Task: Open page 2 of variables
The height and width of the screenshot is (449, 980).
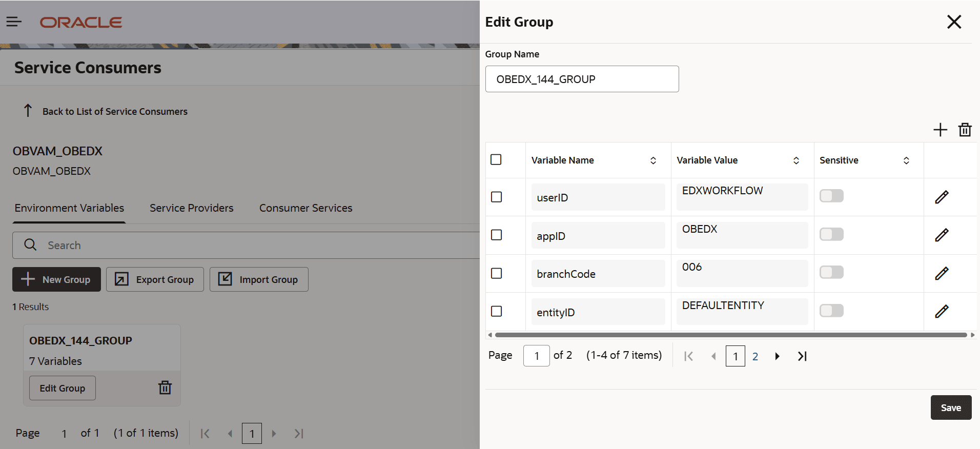Action: [x=755, y=356]
